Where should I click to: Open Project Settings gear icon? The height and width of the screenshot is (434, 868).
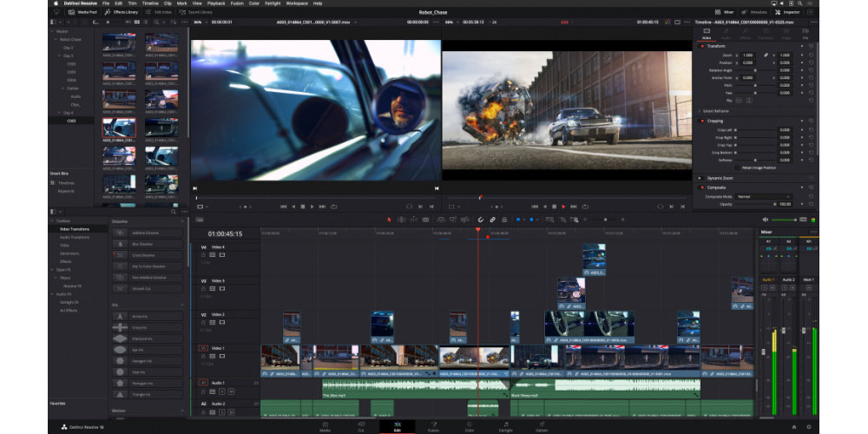coord(809,427)
